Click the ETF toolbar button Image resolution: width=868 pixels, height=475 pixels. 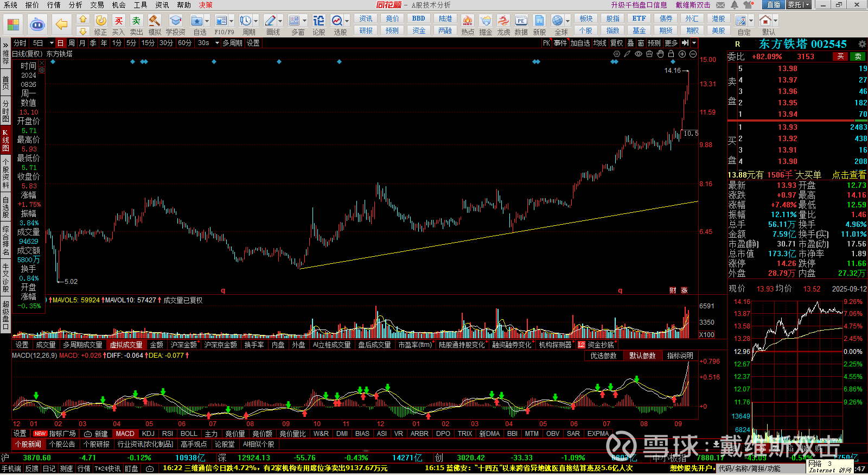click(639, 18)
